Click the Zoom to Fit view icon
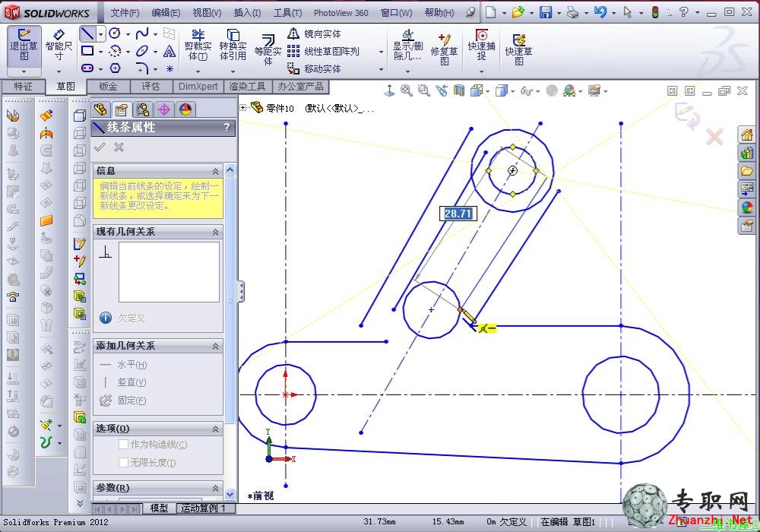 click(406, 90)
